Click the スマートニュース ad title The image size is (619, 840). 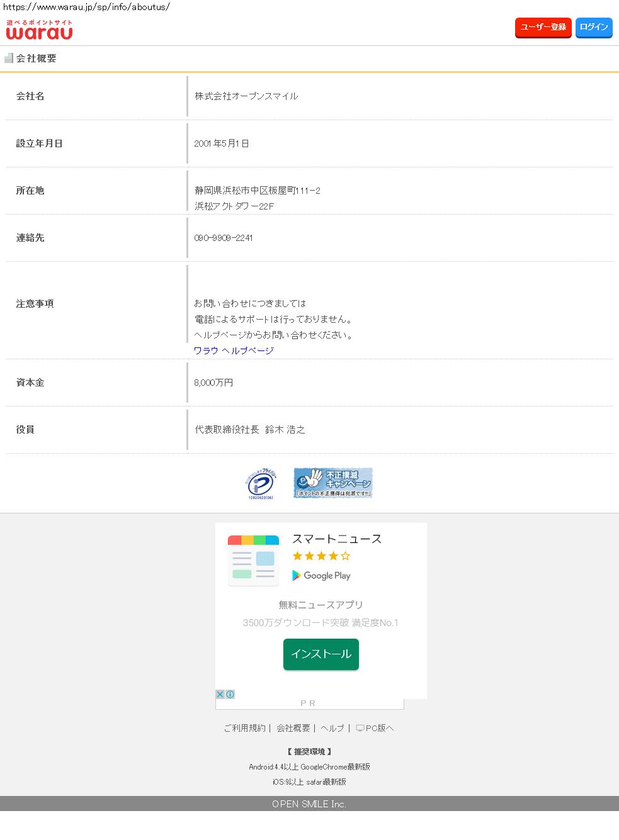coord(336,539)
